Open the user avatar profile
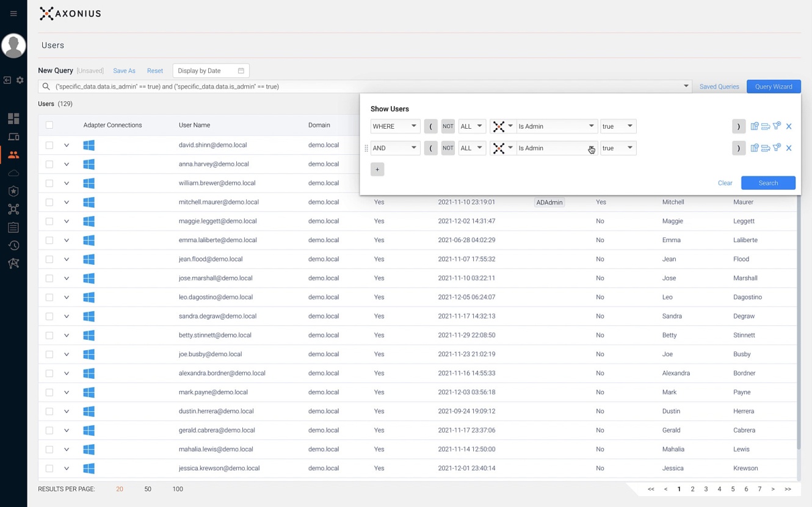The image size is (812, 507). point(13,46)
